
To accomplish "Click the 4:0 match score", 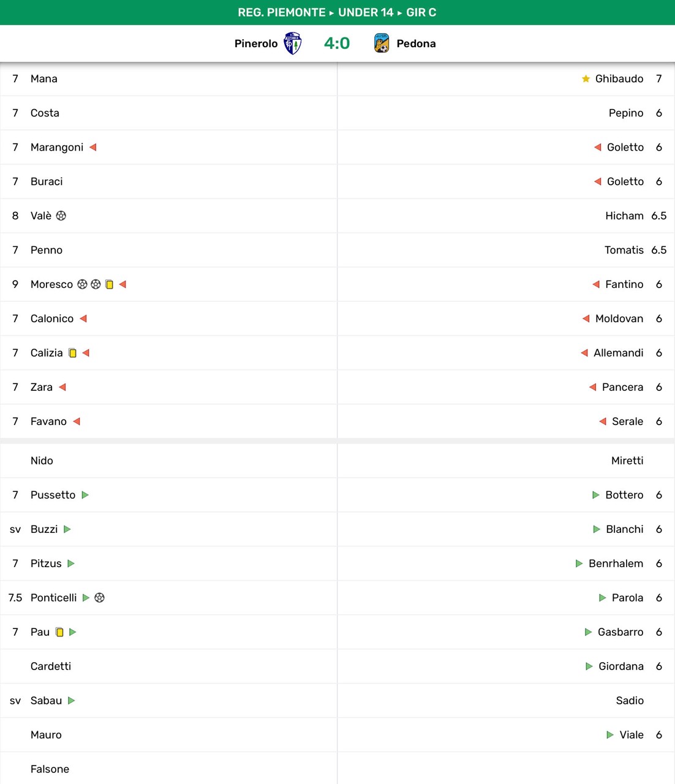I will (337, 43).
